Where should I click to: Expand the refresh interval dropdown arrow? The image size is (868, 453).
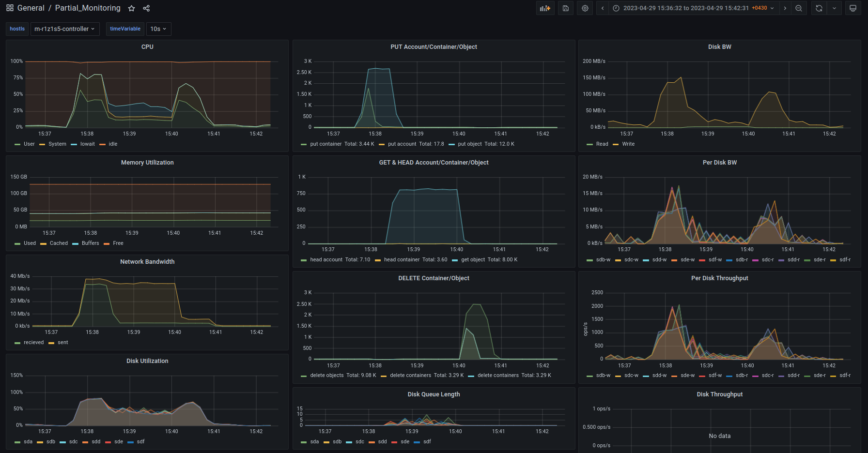[834, 8]
